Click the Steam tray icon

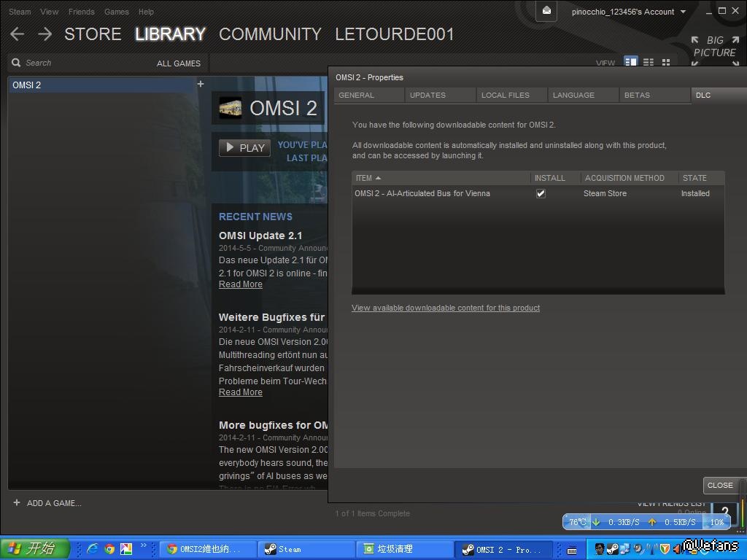(613, 549)
